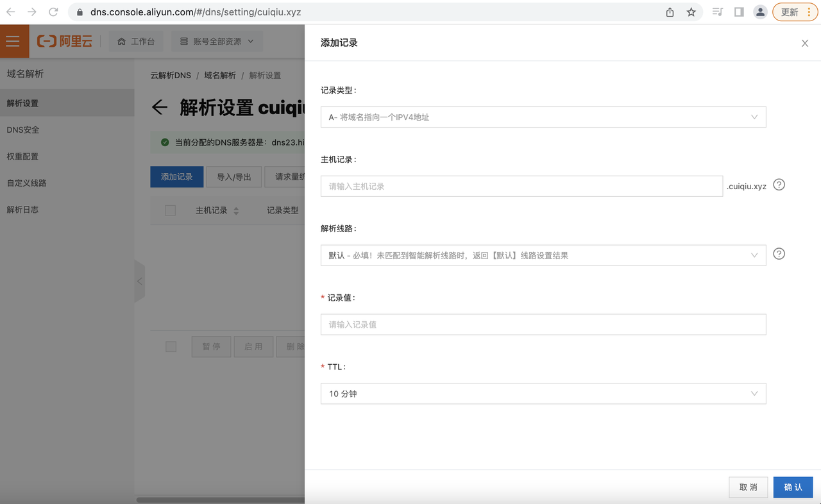Reload the page
This screenshot has width=821, height=504.
(53, 12)
